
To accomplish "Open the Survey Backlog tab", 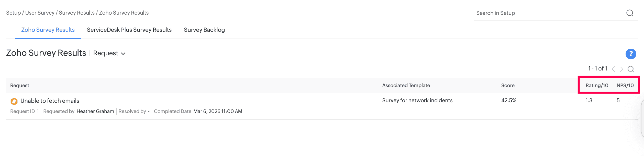I will [x=204, y=30].
